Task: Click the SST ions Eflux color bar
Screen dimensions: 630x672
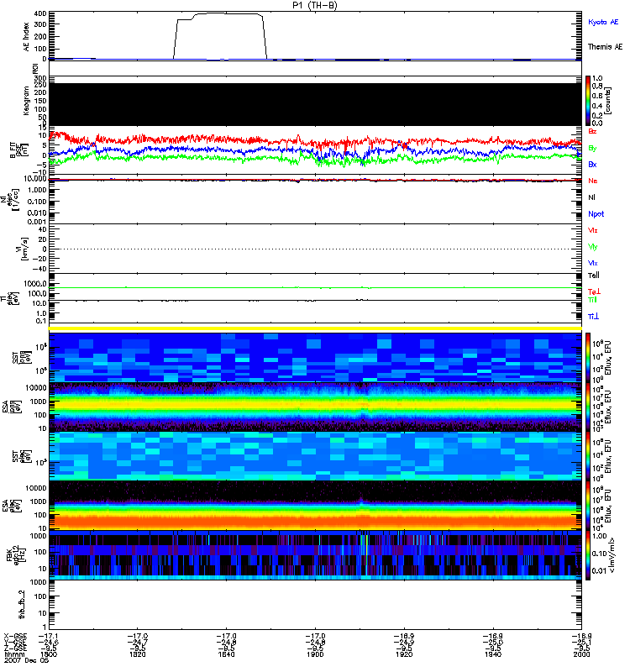Action: coord(588,358)
